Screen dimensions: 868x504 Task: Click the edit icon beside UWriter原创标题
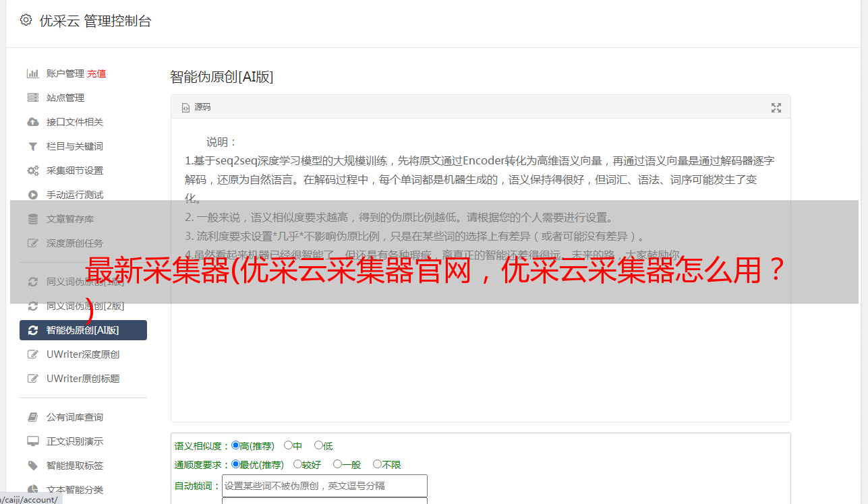(x=32, y=379)
